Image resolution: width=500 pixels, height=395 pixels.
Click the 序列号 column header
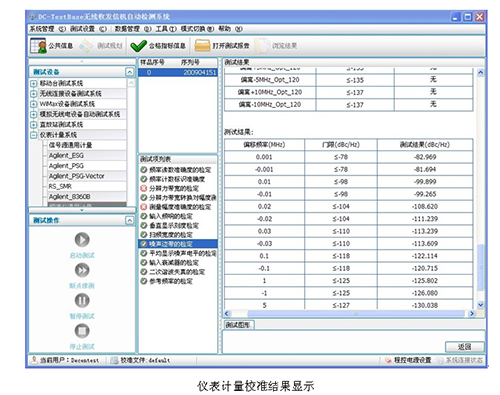[190, 62]
